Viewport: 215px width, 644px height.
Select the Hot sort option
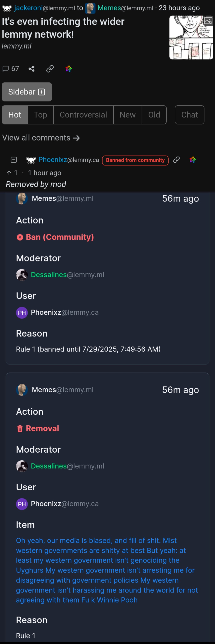(x=15, y=115)
